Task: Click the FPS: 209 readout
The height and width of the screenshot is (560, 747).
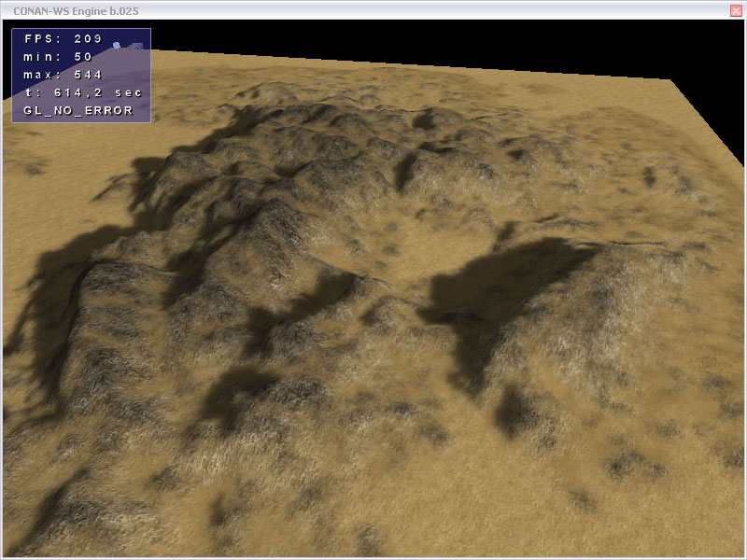Action: [58, 40]
